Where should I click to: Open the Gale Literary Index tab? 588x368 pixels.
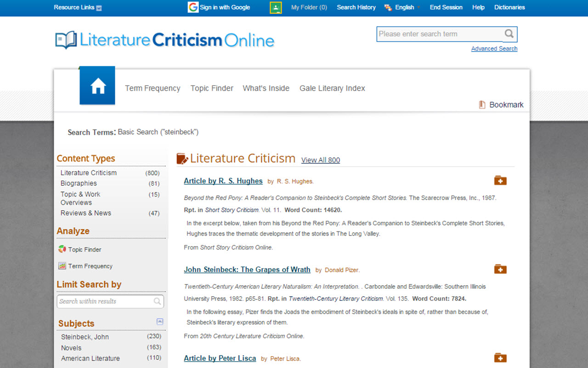(x=332, y=88)
